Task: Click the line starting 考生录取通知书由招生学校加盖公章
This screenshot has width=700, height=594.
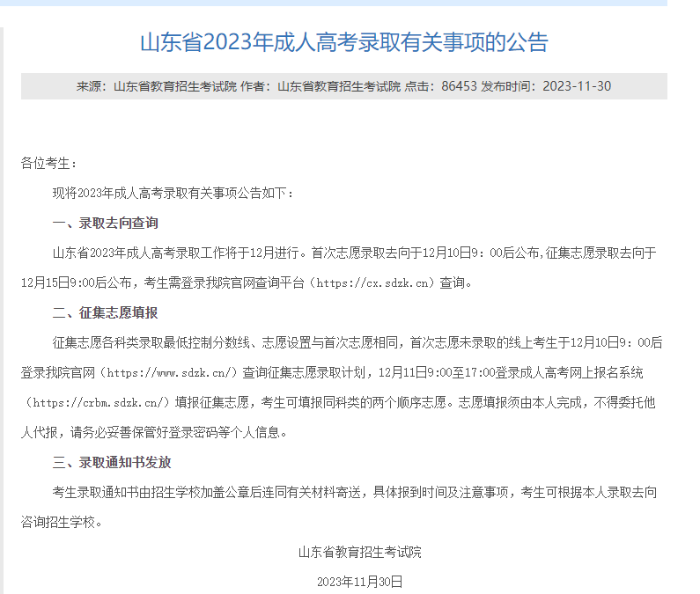Action: point(355,492)
